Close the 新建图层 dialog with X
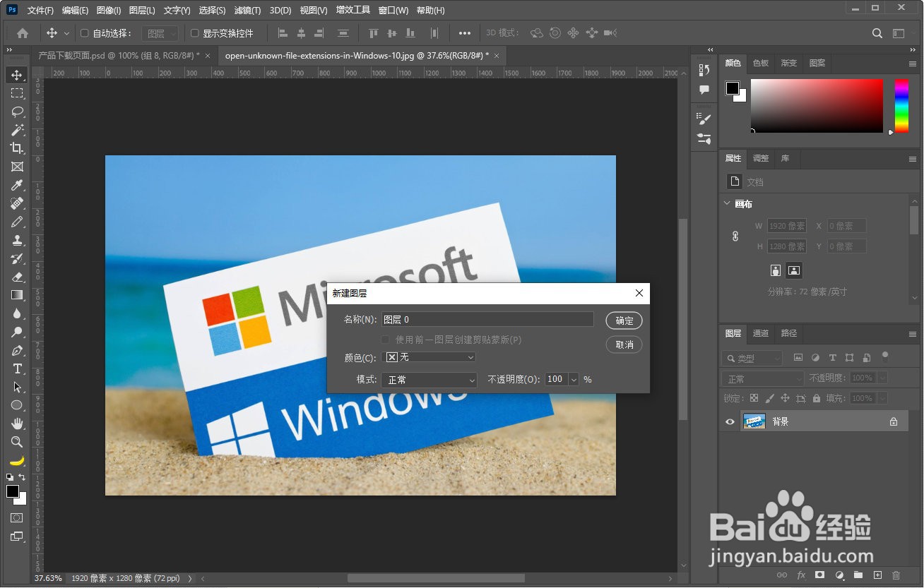Image resolution: width=924 pixels, height=588 pixels. tap(639, 293)
